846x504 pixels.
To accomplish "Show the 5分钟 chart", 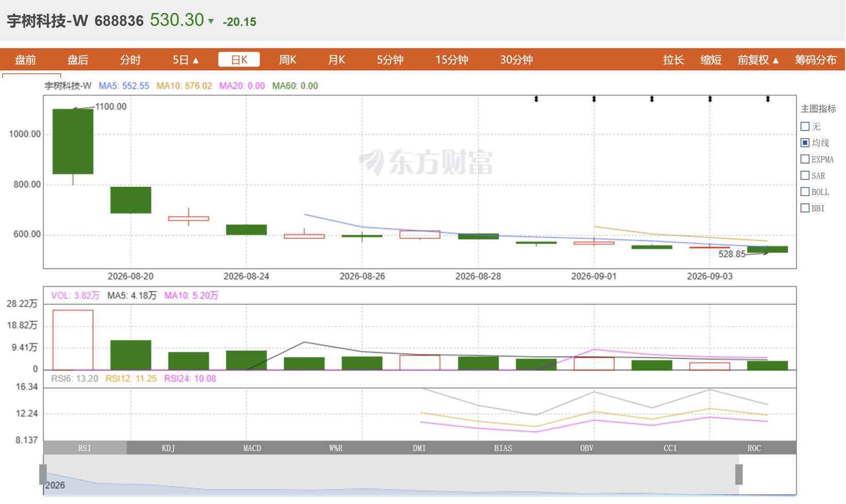I will (389, 60).
